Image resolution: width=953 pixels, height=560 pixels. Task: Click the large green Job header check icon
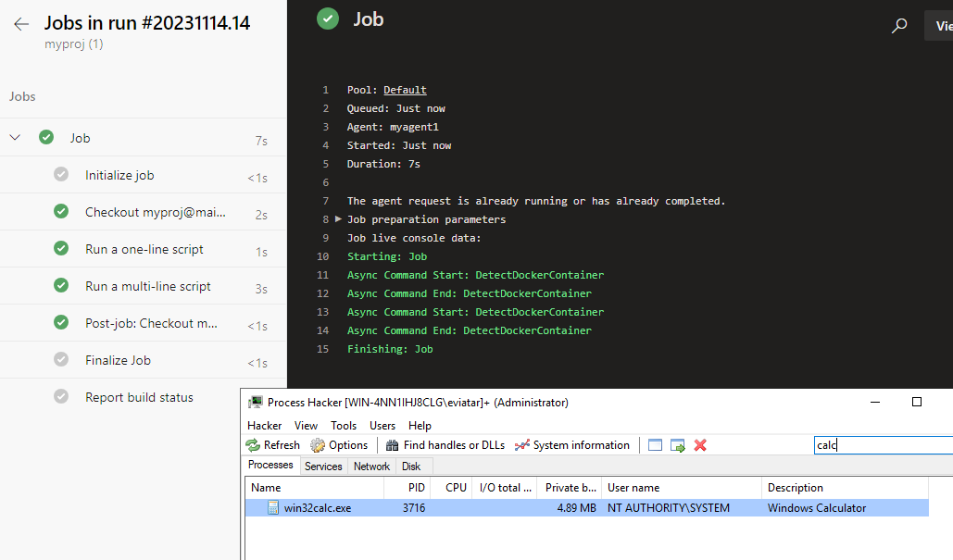(328, 19)
